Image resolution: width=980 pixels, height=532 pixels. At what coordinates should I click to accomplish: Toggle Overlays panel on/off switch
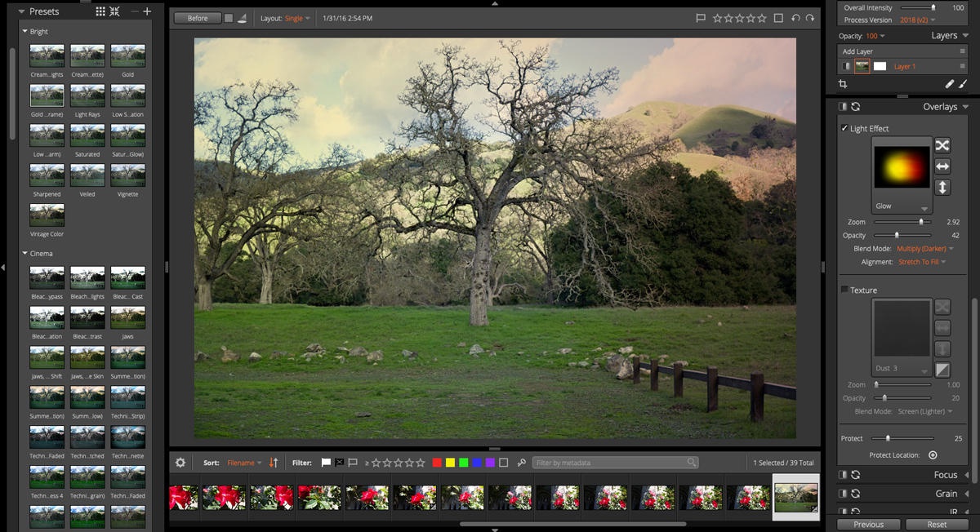pos(842,107)
